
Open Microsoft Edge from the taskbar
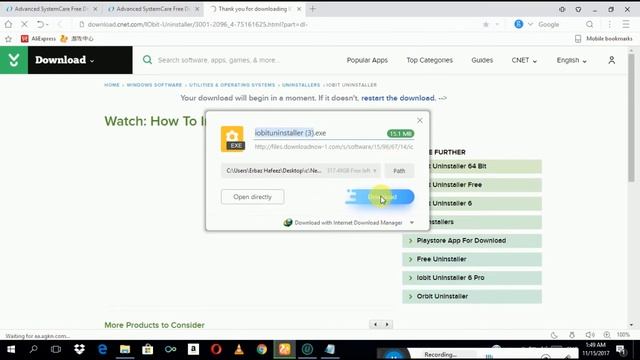102,349
